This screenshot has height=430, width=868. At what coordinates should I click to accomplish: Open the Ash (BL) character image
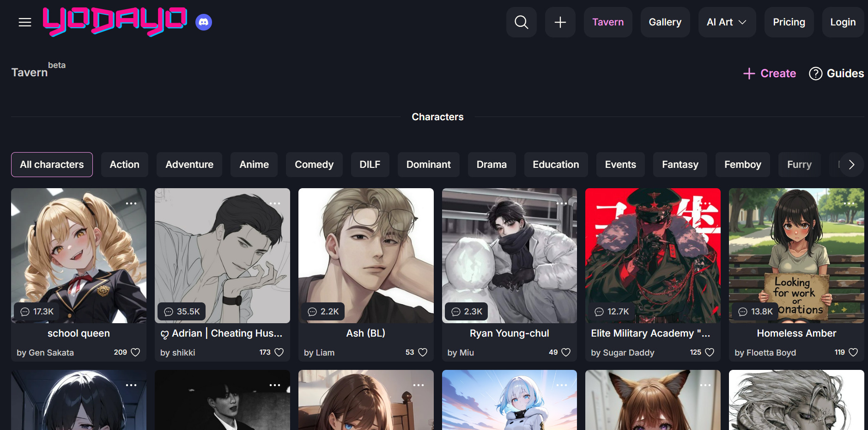366,256
